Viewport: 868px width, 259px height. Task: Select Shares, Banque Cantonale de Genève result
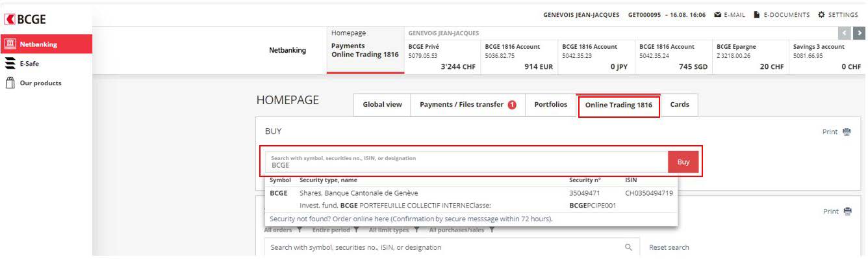tap(471, 193)
